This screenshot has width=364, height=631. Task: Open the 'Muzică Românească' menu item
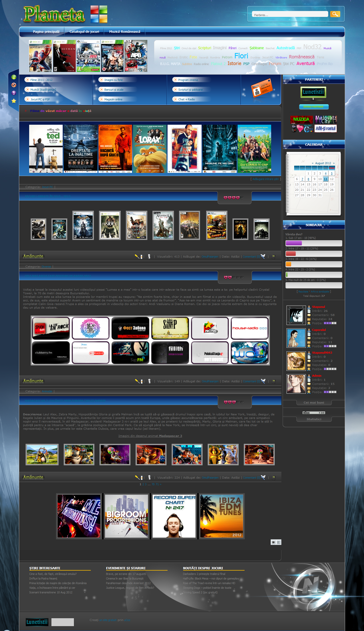click(125, 32)
